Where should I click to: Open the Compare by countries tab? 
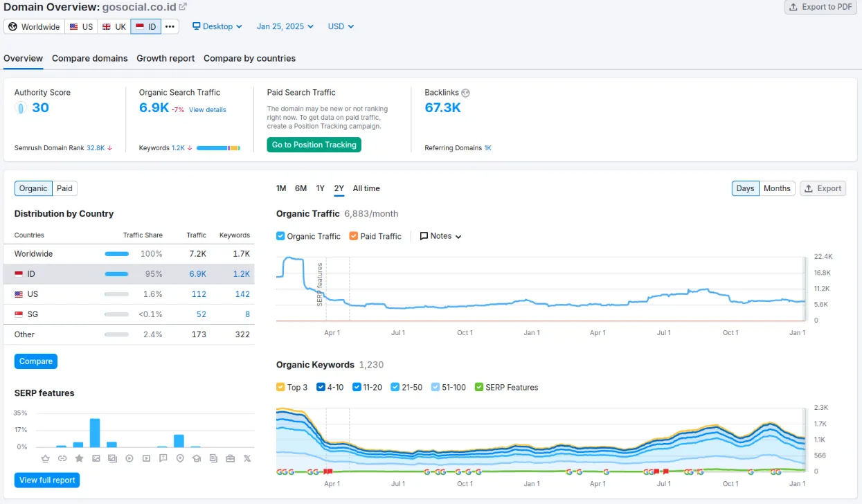click(249, 58)
